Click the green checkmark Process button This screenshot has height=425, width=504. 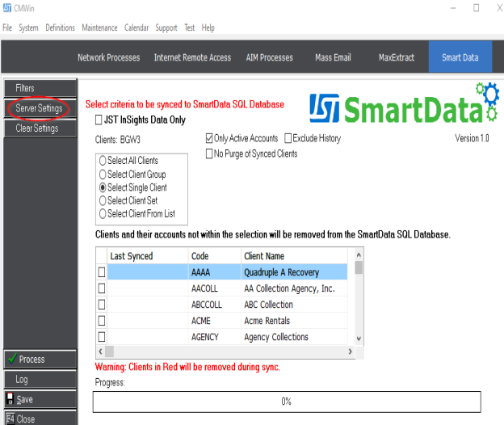pos(40,360)
